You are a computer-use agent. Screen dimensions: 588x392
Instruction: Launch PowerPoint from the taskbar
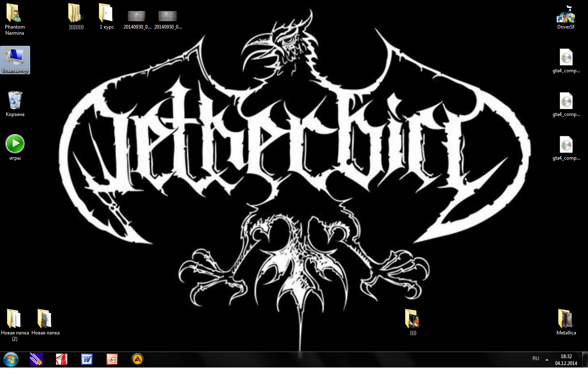pyautogui.click(x=112, y=359)
